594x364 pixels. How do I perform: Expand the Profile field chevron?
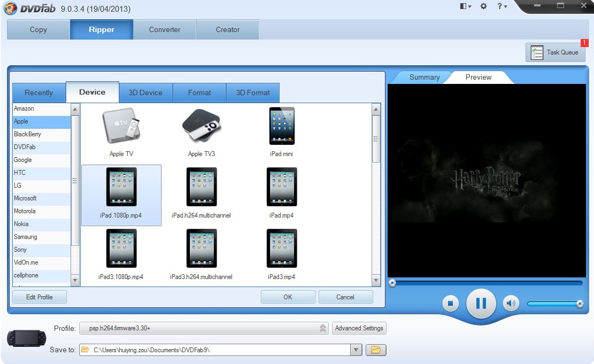click(x=323, y=328)
